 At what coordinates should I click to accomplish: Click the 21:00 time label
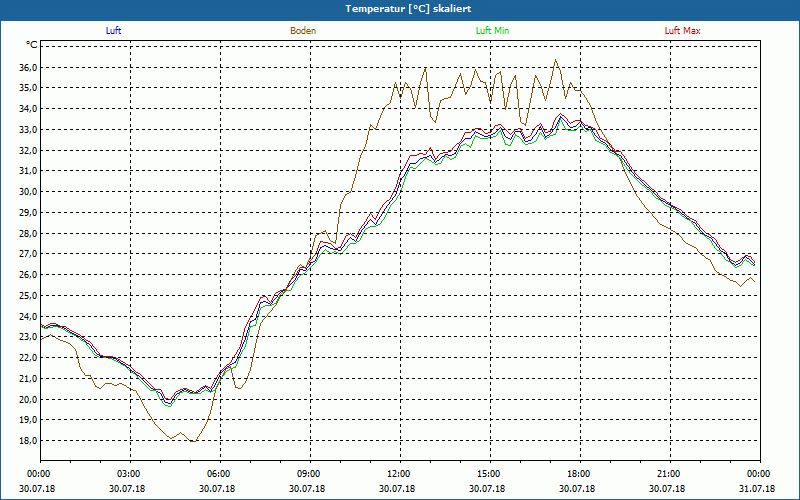click(x=670, y=474)
